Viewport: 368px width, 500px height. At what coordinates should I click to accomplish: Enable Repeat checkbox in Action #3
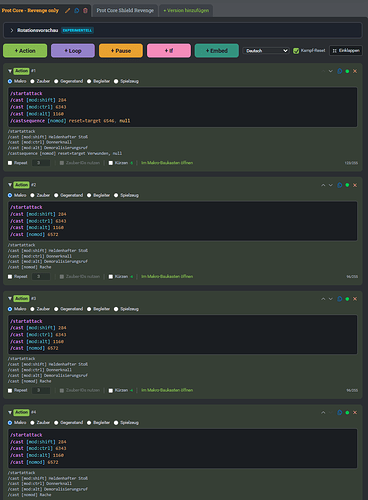(x=10, y=390)
